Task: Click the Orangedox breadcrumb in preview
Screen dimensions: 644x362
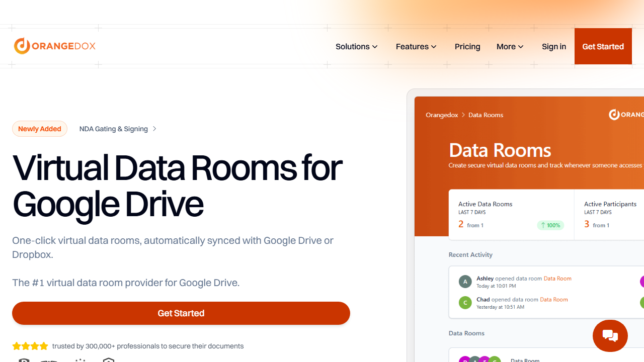Action: click(x=442, y=115)
